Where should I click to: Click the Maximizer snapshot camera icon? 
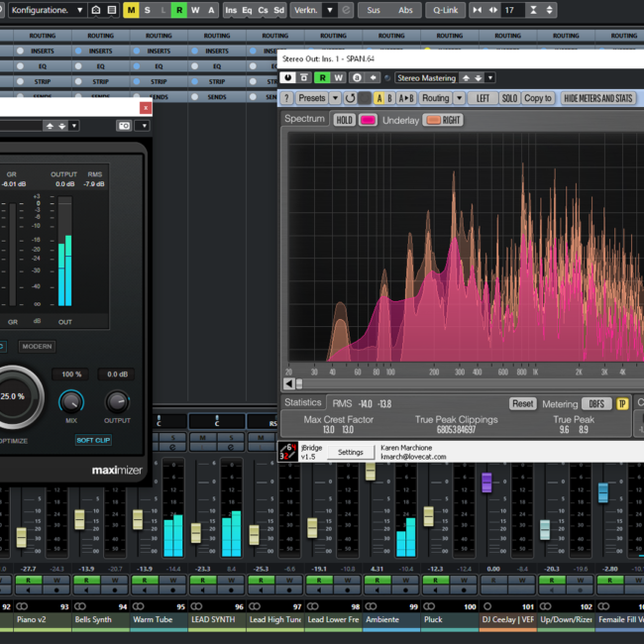tap(125, 126)
